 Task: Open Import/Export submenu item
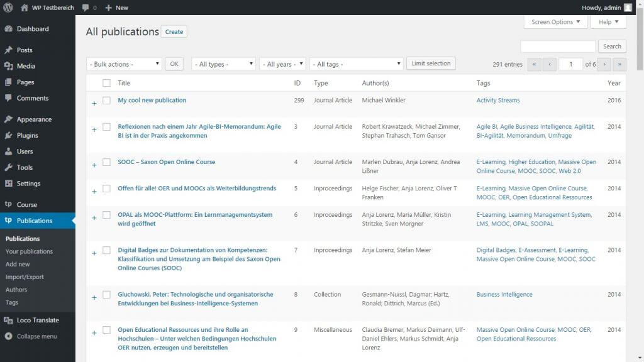[25, 277]
